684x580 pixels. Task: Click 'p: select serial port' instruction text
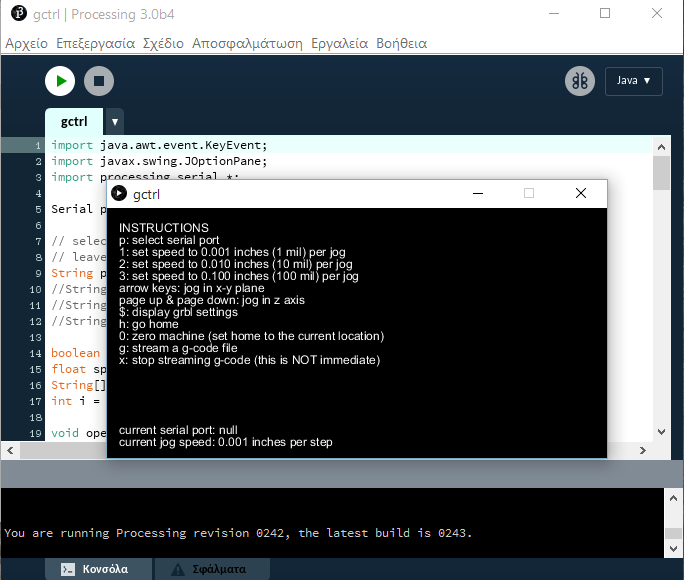pos(169,240)
